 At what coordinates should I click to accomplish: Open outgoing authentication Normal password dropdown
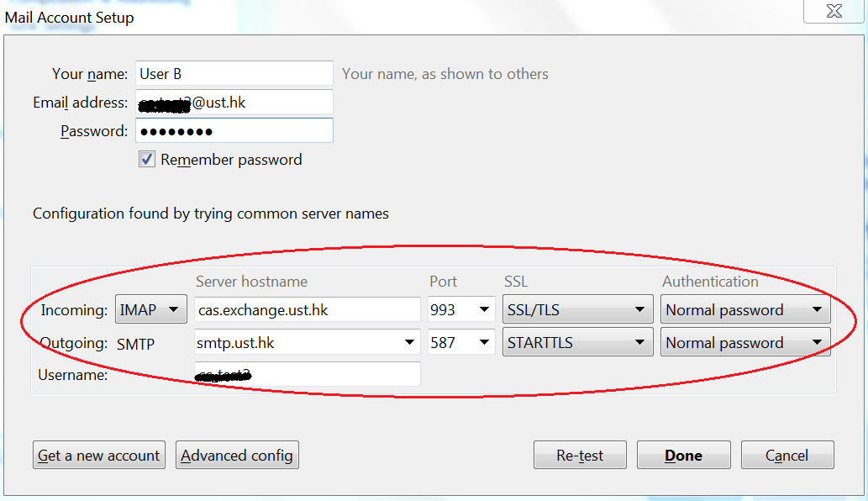pos(744,343)
